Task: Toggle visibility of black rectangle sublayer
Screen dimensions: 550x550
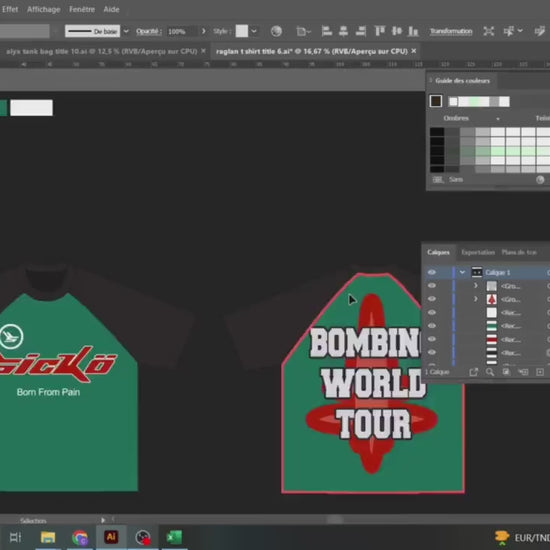Action: coord(432,353)
